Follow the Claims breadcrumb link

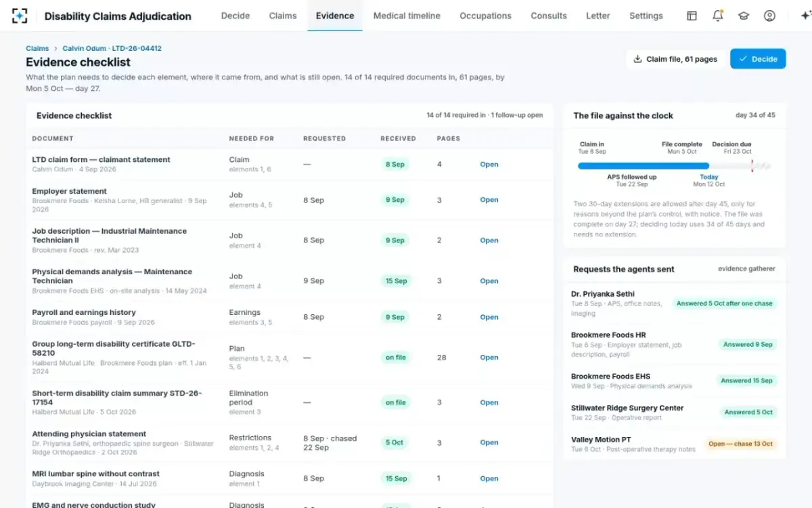point(37,48)
